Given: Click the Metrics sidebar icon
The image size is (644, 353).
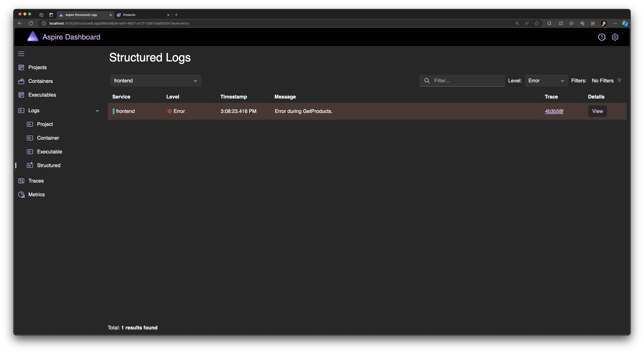Looking at the screenshot, I should (21, 195).
